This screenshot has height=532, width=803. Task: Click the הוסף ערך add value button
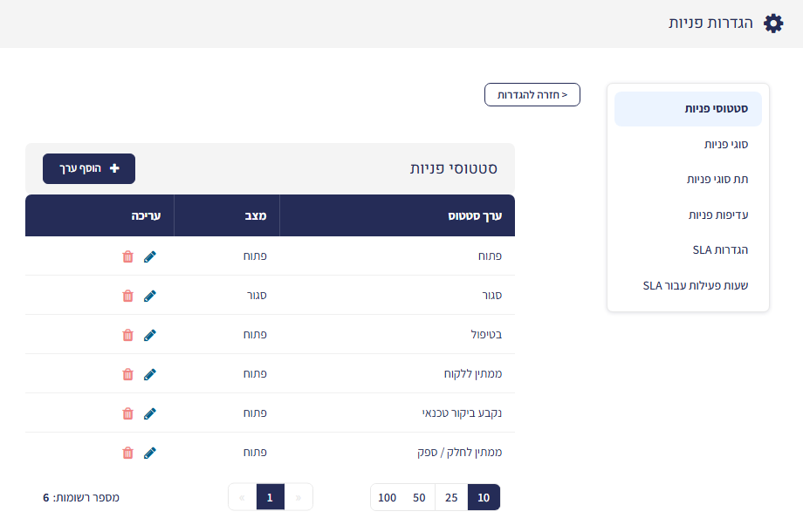click(89, 169)
